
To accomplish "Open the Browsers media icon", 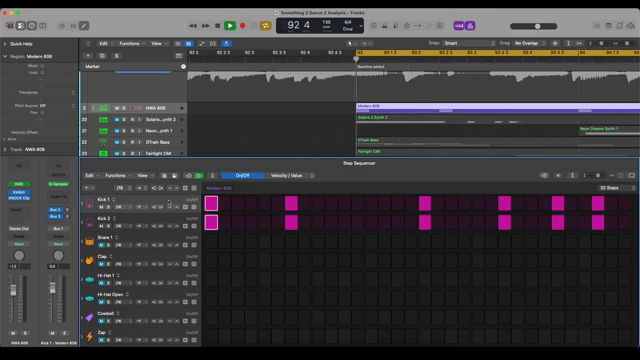I will tap(631, 26).
